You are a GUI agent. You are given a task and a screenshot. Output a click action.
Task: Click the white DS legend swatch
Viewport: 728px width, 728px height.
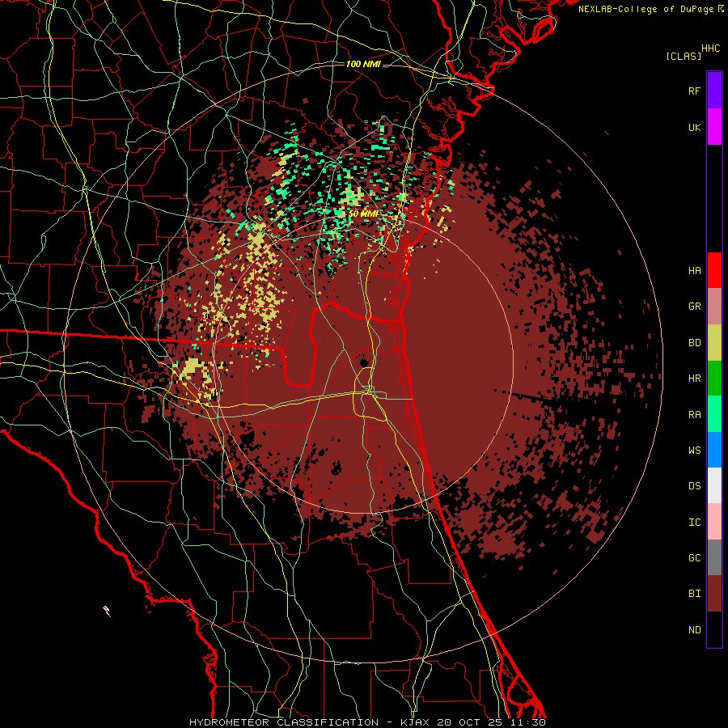(714, 485)
